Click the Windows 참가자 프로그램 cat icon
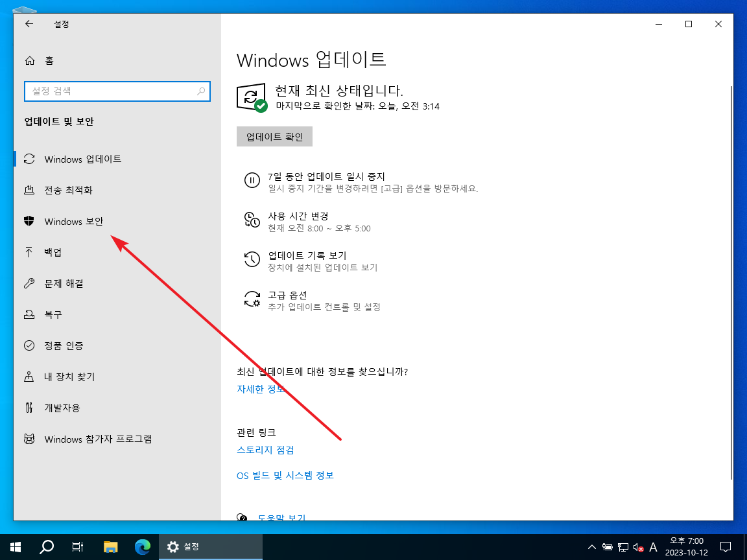This screenshot has height=560, width=747. click(x=29, y=439)
